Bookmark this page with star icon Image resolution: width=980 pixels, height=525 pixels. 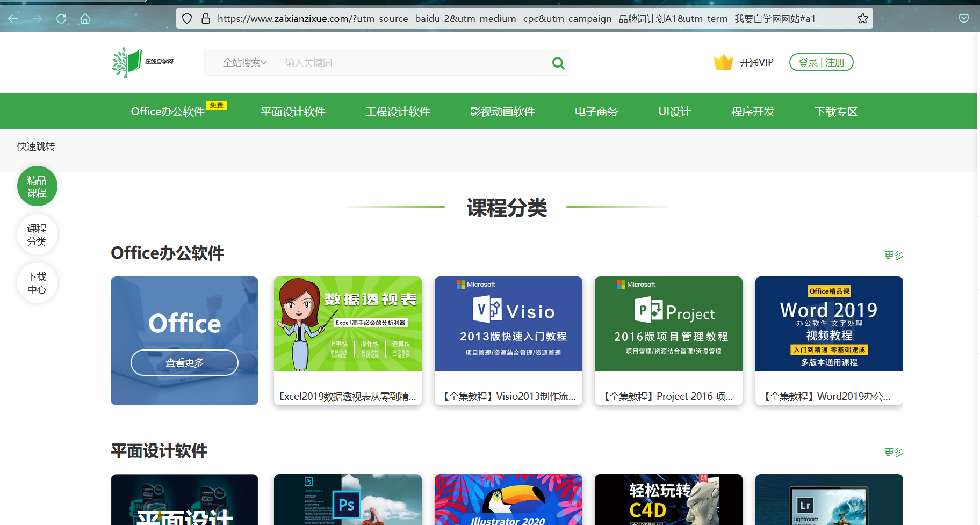[863, 19]
